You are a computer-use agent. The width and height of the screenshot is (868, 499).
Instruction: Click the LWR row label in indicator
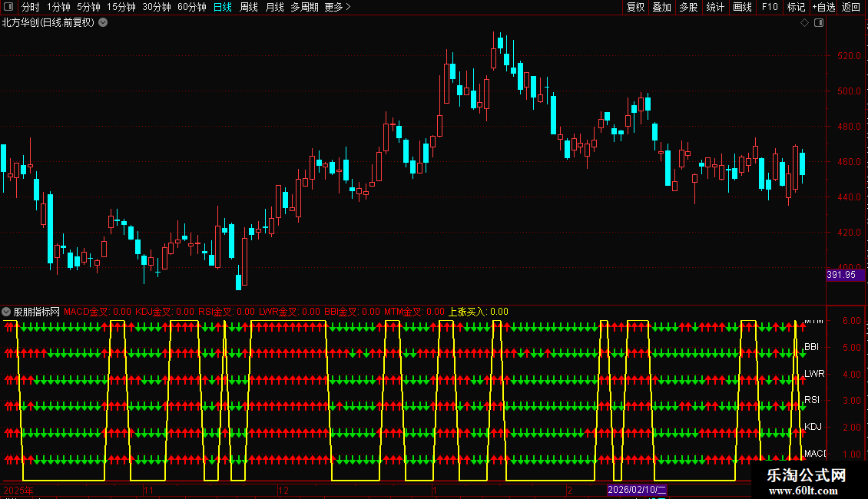[814, 373]
